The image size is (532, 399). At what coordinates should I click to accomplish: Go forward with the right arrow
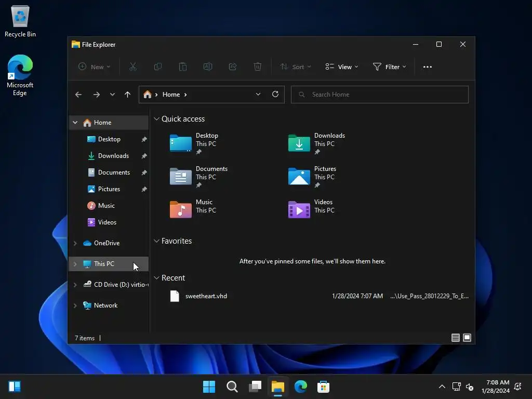[x=97, y=95]
